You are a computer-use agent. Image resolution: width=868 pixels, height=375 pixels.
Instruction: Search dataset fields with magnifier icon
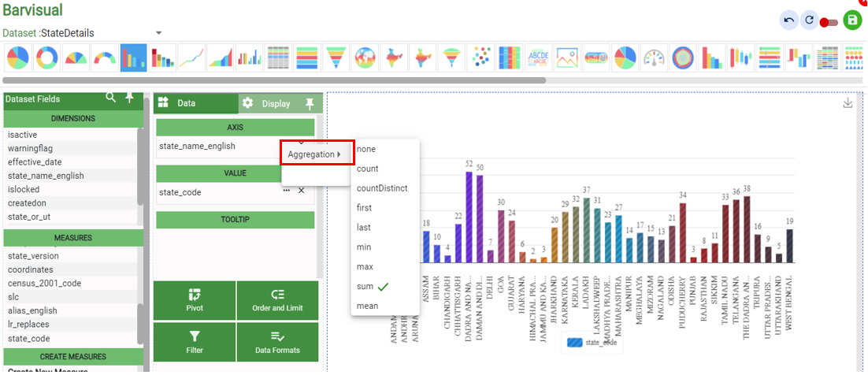111,98
